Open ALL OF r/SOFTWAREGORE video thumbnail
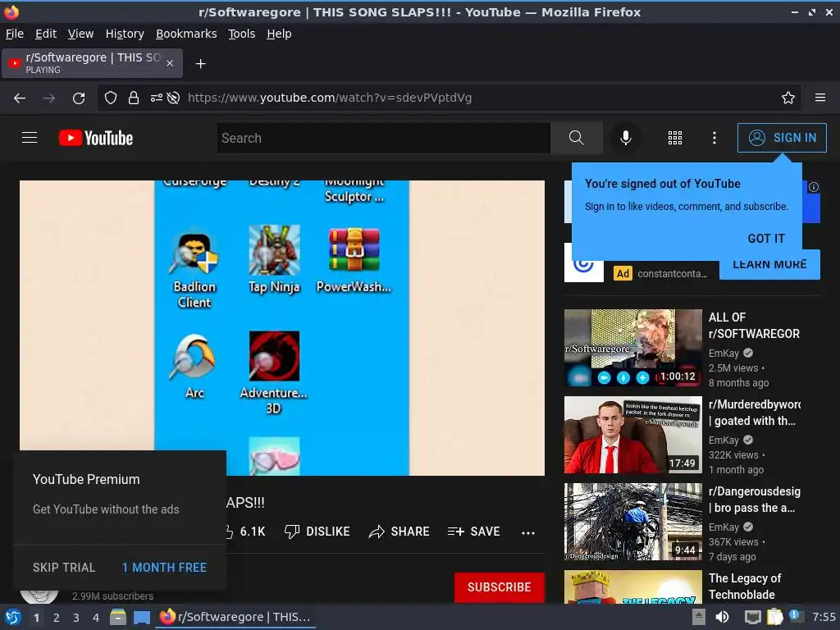The width and height of the screenshot is (840, 630). click(x=632, y=348)
